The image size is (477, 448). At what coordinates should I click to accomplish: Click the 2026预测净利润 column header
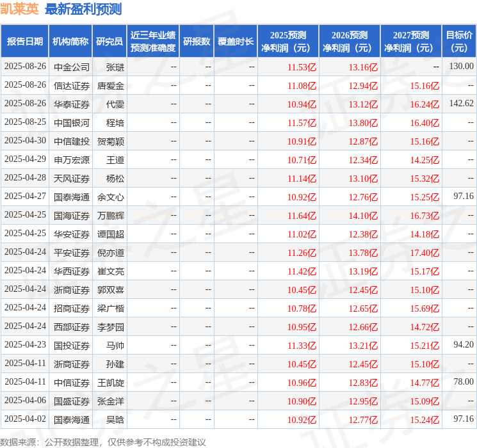click(x=350, y=42)
